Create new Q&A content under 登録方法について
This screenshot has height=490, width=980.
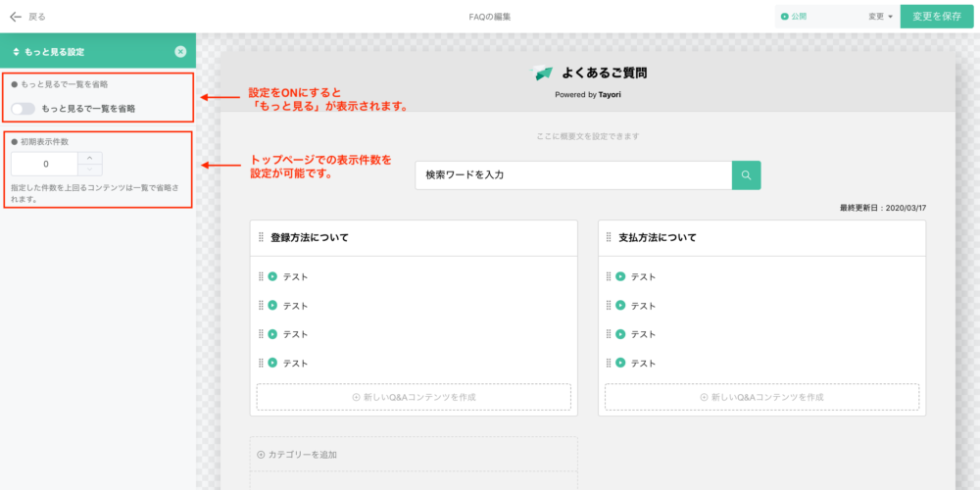tap(414, 397)
